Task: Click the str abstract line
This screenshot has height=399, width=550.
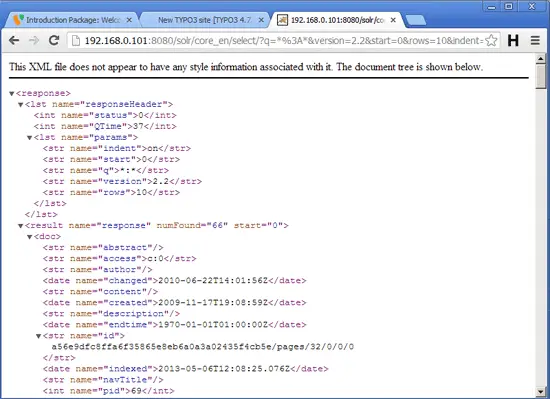Action: tap(103, 248)
